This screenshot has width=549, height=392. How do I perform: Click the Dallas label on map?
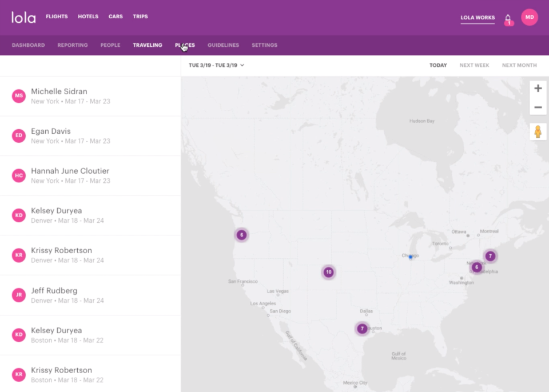pyautogui.click(x=366, y=311)
